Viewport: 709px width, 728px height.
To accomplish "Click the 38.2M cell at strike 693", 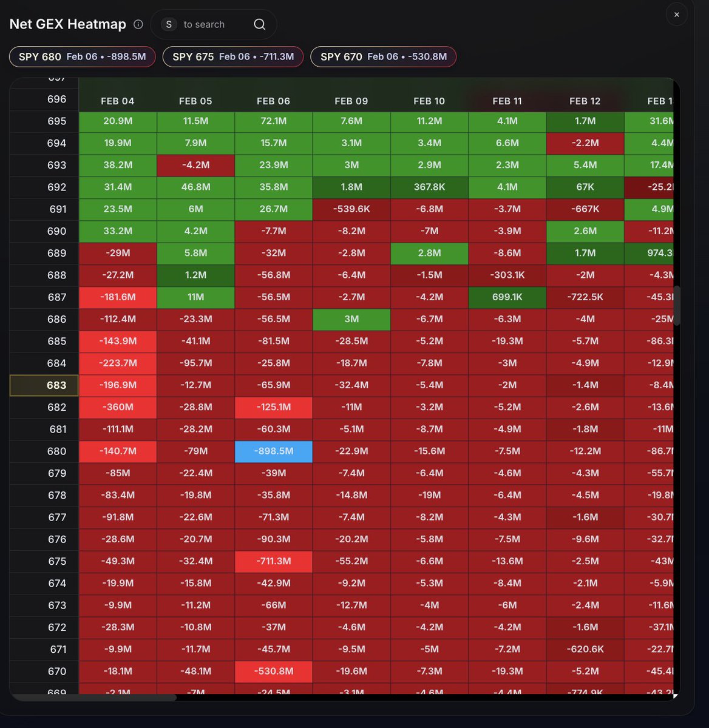I will [x=118, y=165].
